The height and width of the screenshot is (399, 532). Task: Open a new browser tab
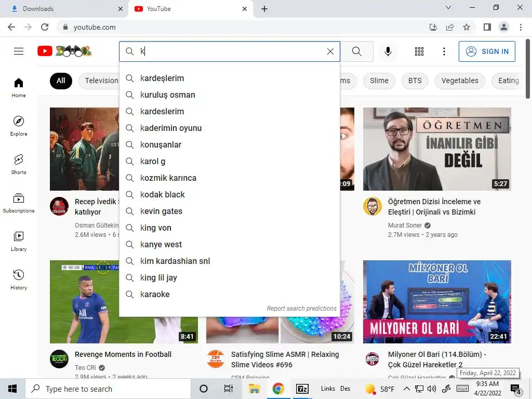click(264, 9)
